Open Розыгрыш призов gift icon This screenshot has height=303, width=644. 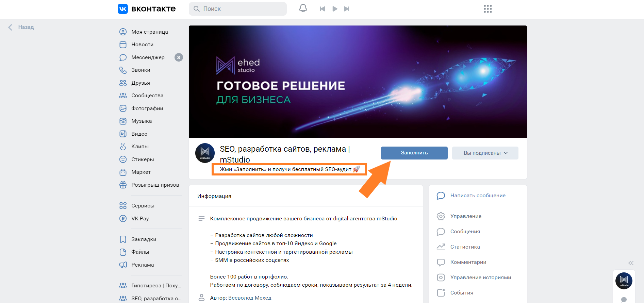(x=123, y=185)
